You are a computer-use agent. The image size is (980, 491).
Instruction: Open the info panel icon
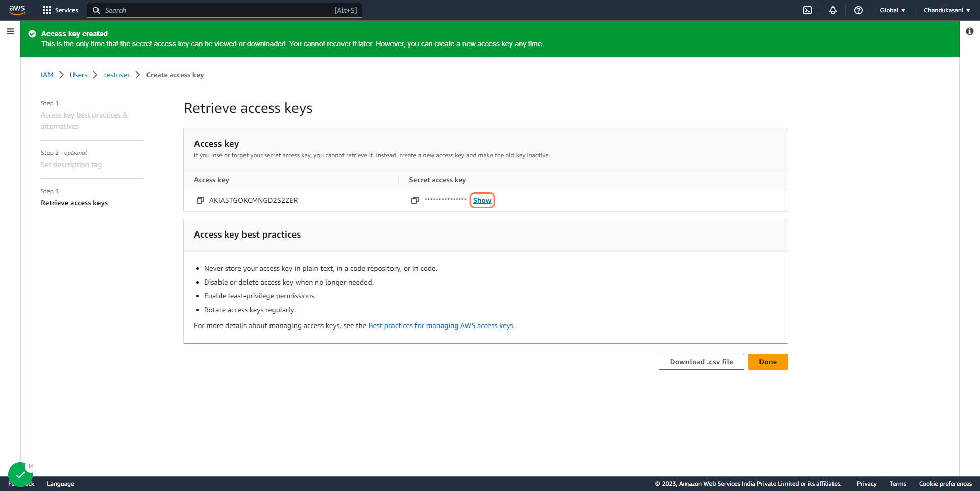pyautogui.click(x=970, y=31)
